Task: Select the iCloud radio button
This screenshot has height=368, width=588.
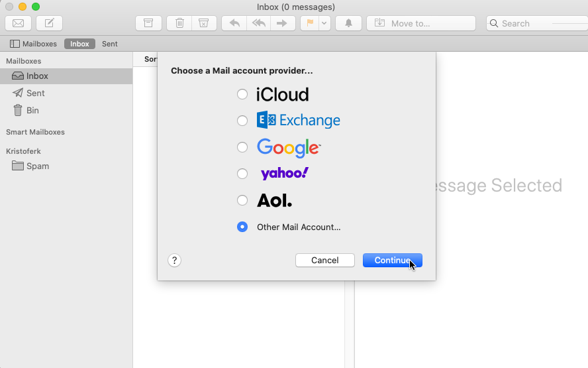Action: click(x=242, y=94)
